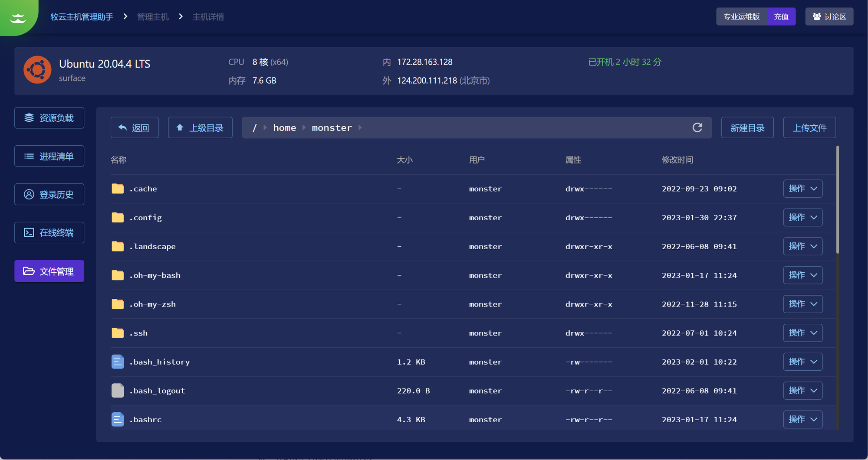Viewport: 868px width, 460px height.
Task: Click the .bash_history file icon
Action: point(118,362)
